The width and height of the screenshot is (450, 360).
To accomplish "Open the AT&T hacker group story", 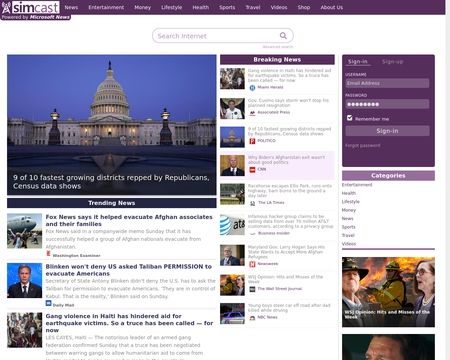I will (x=290, y=221).
